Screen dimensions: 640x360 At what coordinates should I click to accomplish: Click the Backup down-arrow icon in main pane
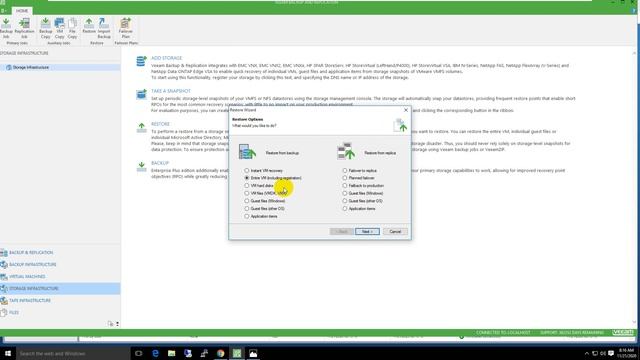[x=141, y=166]
